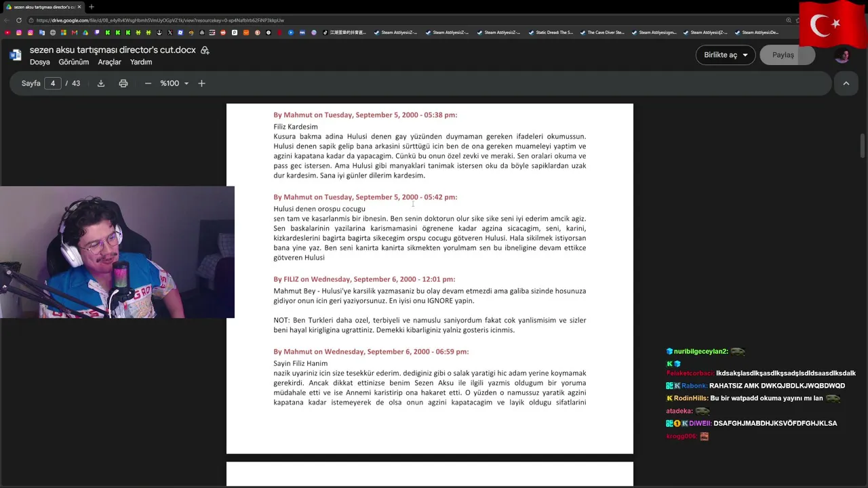Close the sezen aksu browser tab
The width and height of the screenshot is (868, 488).
pos(79,7)
